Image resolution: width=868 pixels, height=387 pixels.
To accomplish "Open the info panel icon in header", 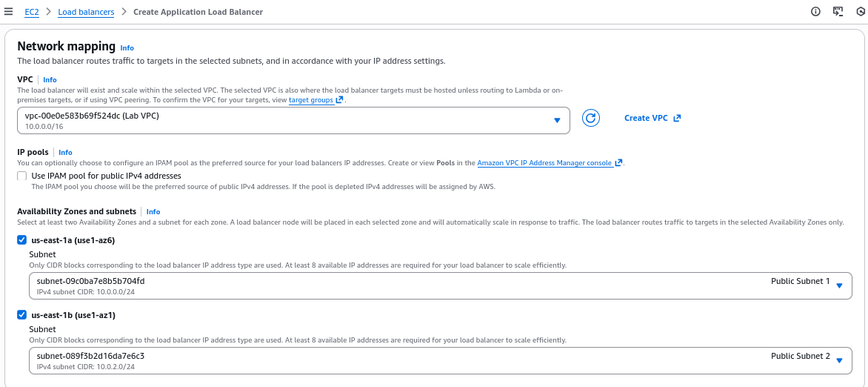I will click(x=815, y=12).
